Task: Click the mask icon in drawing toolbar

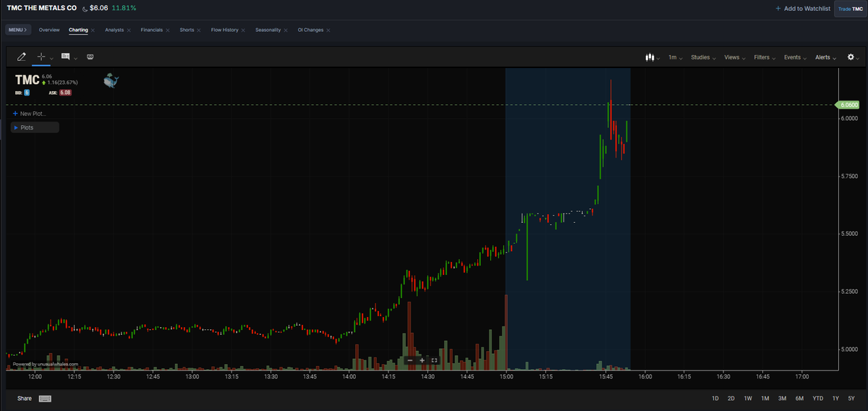Action: click(x=90, y=56)
